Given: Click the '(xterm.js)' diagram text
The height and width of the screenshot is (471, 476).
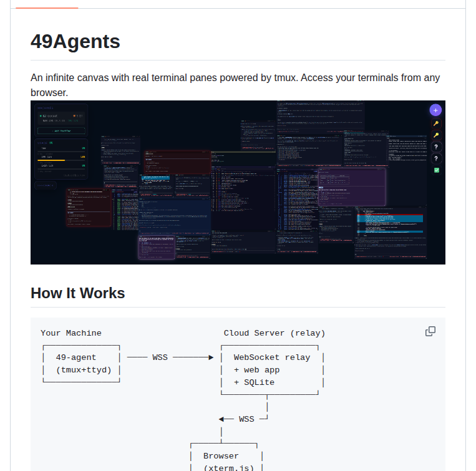Looking at the screenshot, I should pos(228,467).
